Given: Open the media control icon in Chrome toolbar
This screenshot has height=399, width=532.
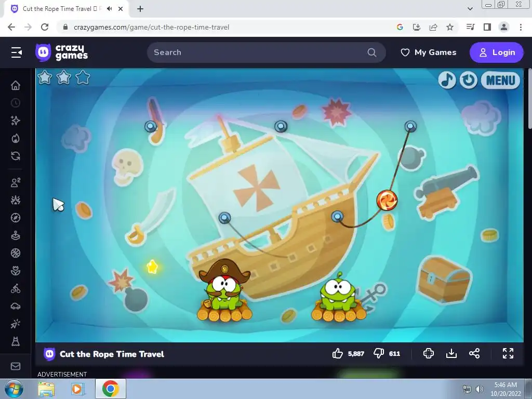Looking at the screenshot, I should tap(471, 27).
